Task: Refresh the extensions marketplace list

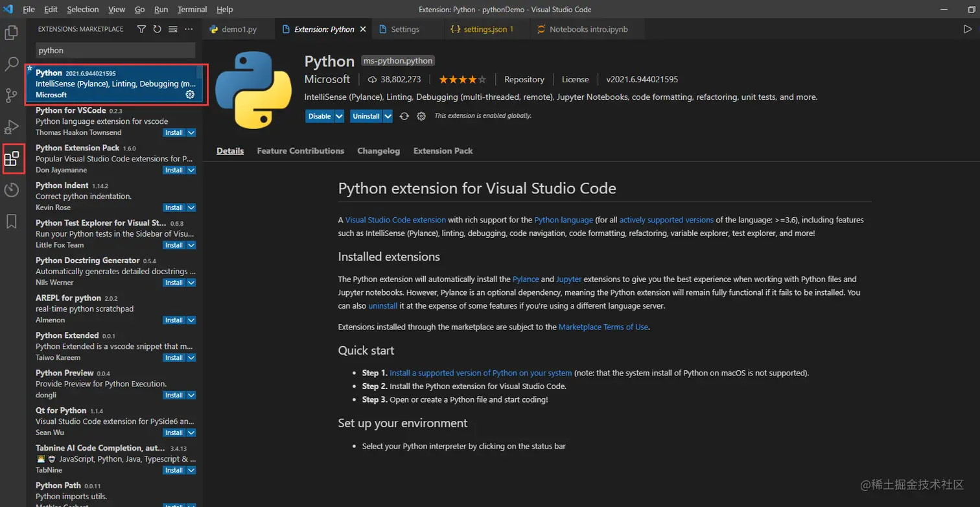Action: point(157,29)
